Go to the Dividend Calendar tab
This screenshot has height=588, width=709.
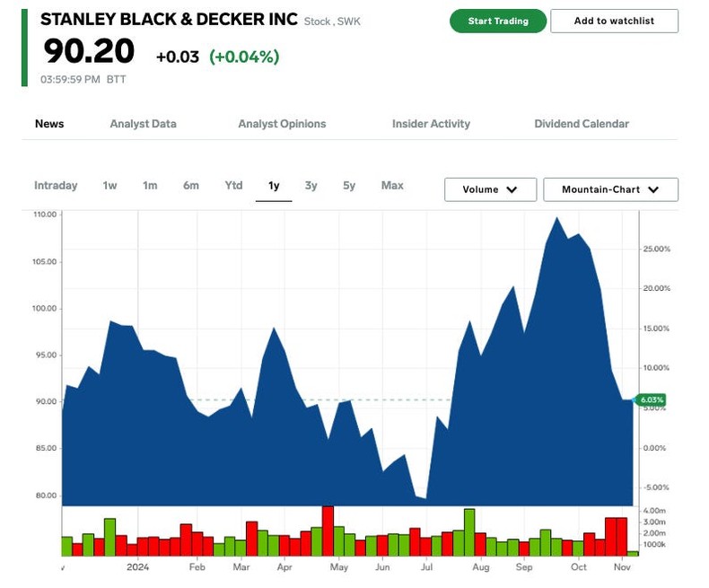tap(582, 124)
